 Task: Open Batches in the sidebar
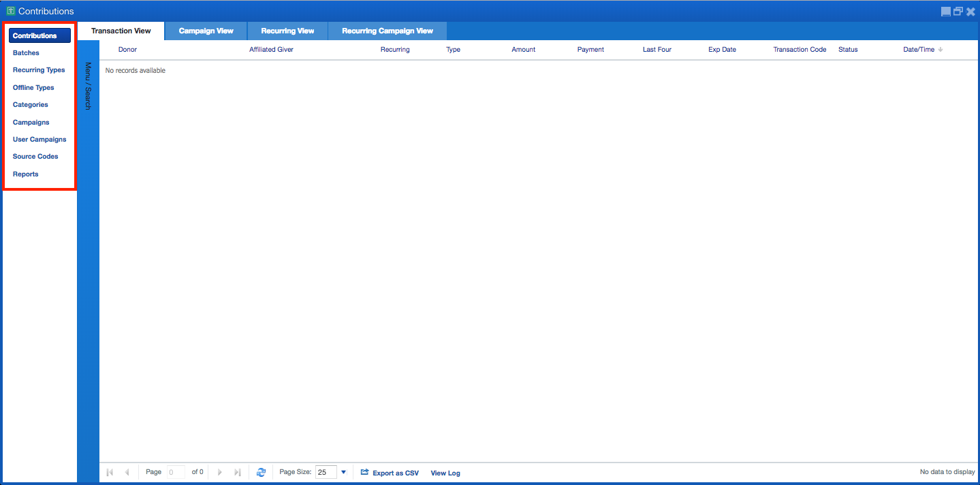[26, 52]
